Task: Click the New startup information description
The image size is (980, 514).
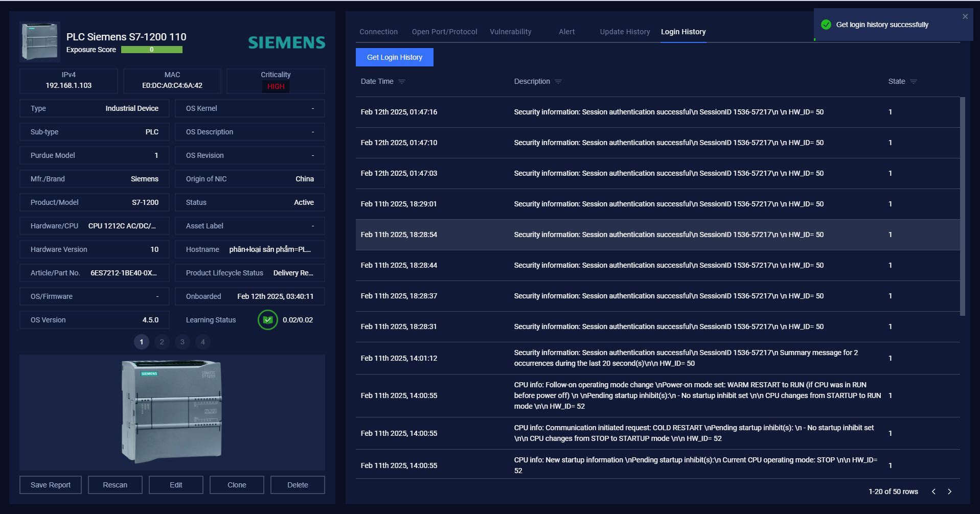Action: tap(695, 465)
